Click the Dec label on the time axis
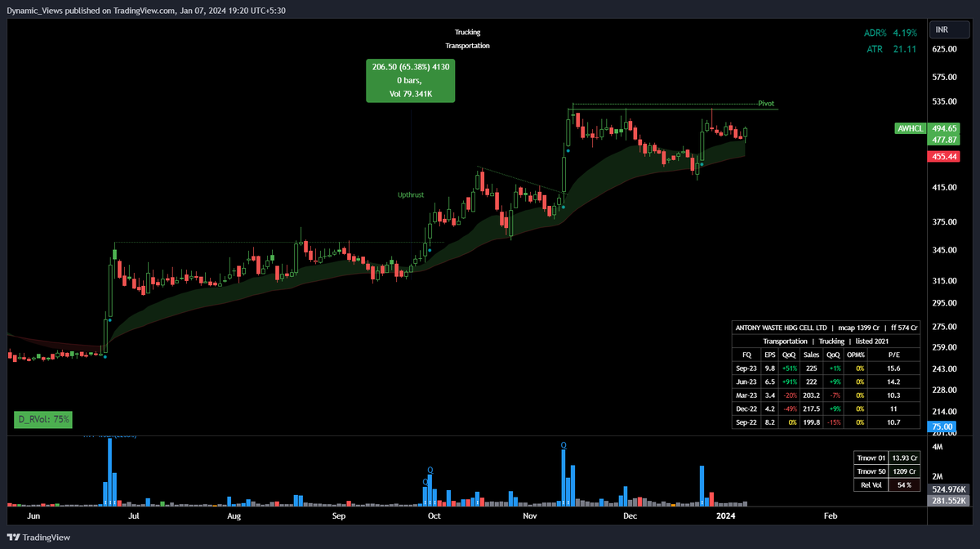Image resolution: width=980 pixels, height=549 pixels. coord(630,516)
